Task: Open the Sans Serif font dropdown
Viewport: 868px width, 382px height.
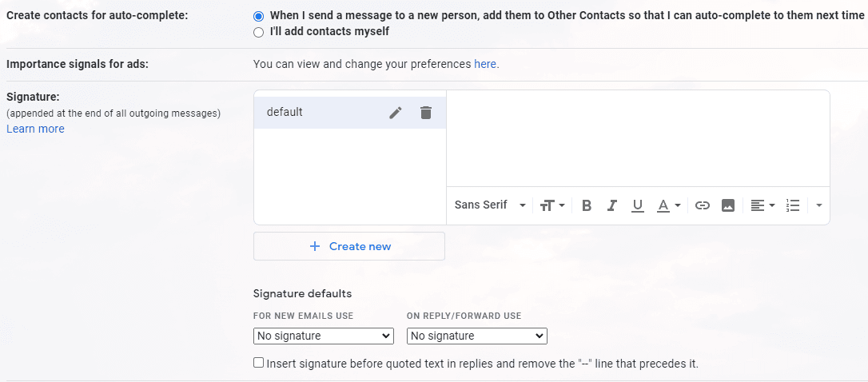Action: tap(490, 205)
